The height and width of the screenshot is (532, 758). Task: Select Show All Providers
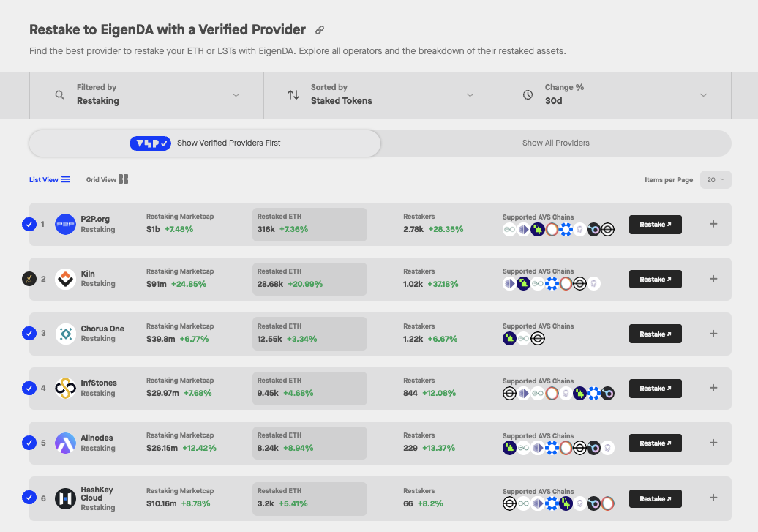[556, 143]
